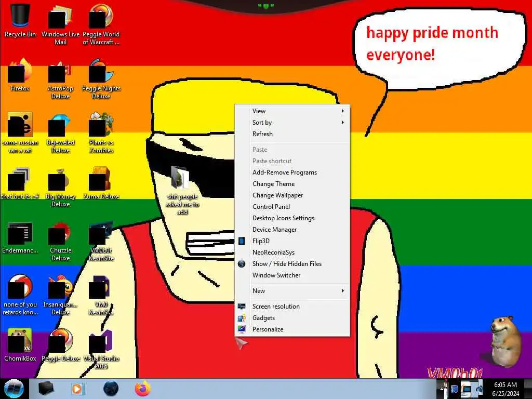Open the media player taskbar icon
This screenshot has width=532, height=399.
(x=77, y=389)
